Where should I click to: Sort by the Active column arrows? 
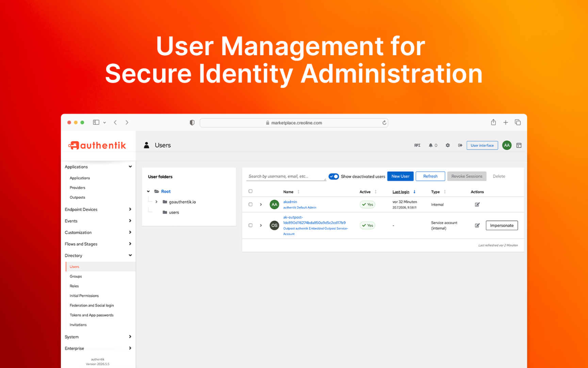(376, 192)
